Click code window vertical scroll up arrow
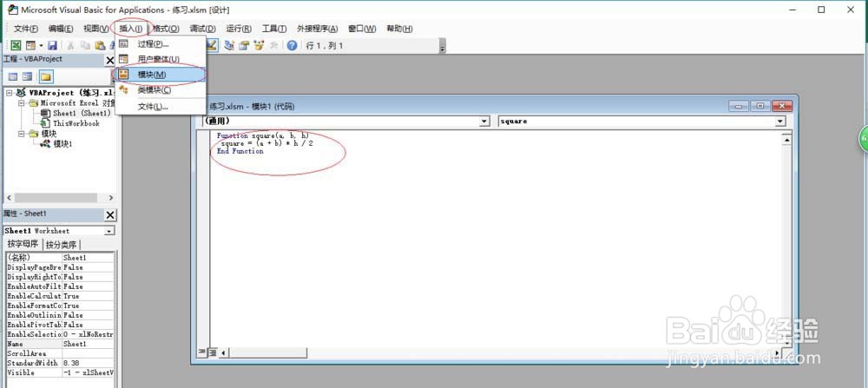 [786, 140]
